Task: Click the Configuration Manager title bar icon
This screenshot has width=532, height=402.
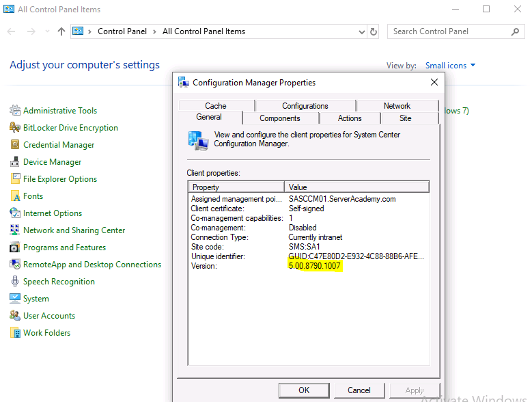Action: [184, 82]
